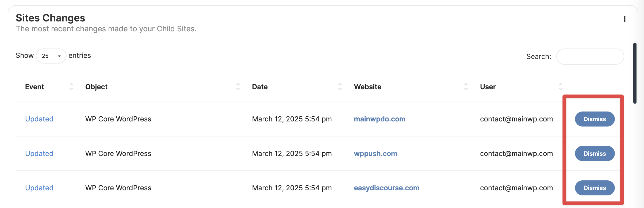The image size is (644, 208).
Task: Sort table by Event column
Action: tap(71, 87)
